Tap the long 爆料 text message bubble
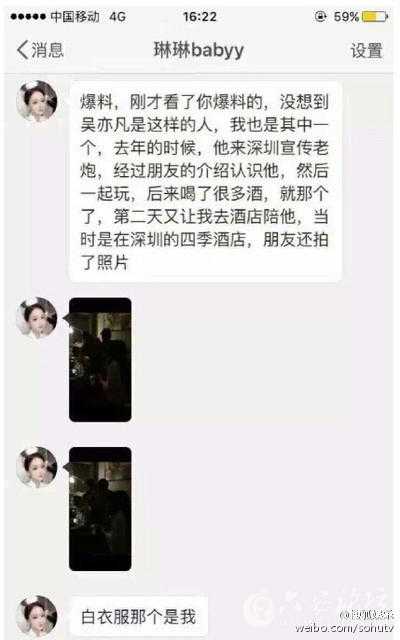Image resolution: width=400 pixels, height=640 pixels. coord(205,182)
